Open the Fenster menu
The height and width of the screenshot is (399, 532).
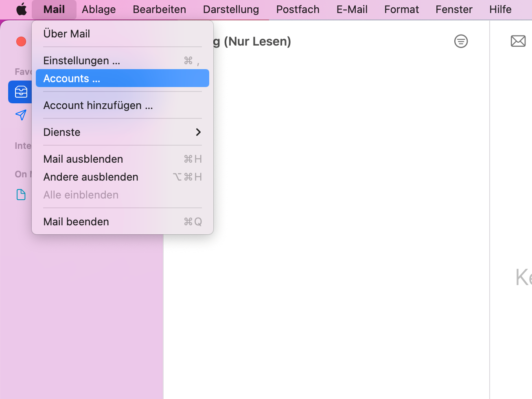coord(454,9)
